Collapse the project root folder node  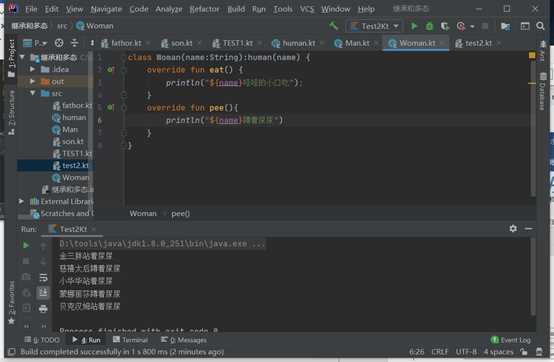[x=22, y=57]
